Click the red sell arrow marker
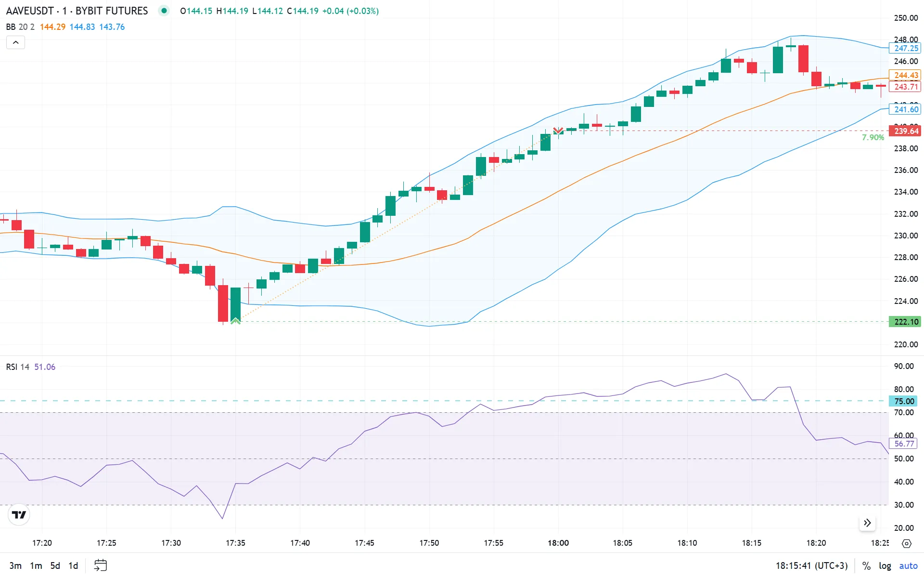 pos(558,131)
